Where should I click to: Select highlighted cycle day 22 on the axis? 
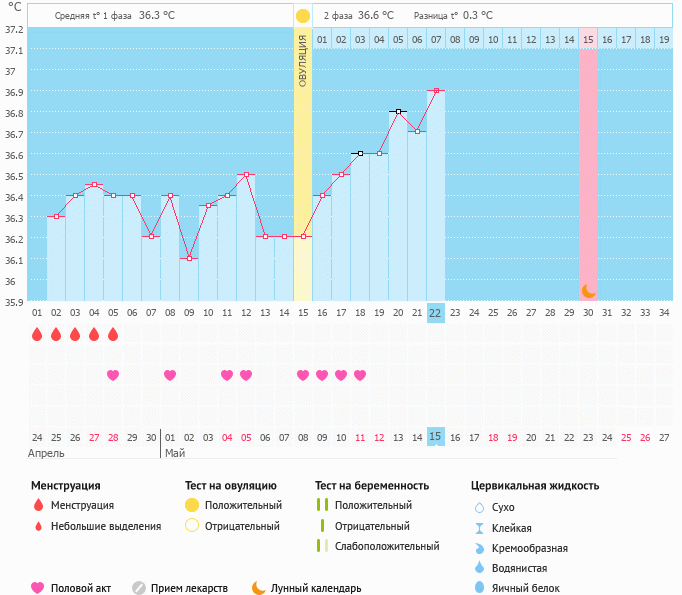(x=435, y=312)
